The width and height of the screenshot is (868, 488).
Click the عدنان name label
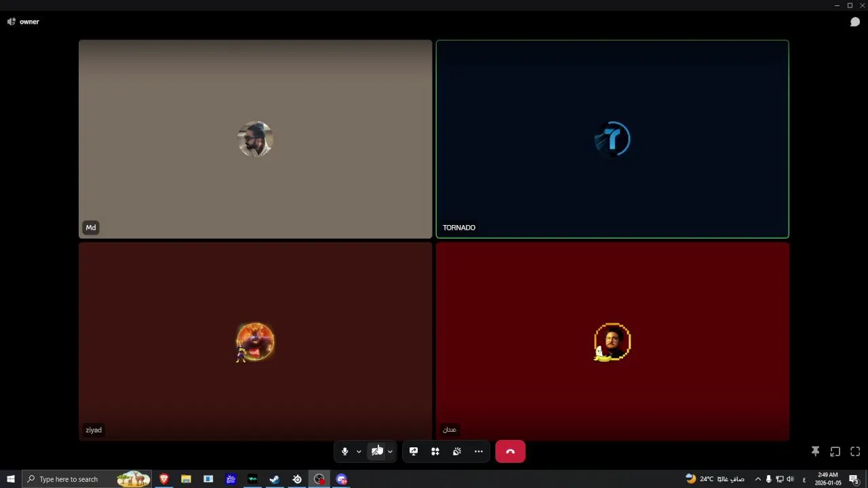[450, 430]
